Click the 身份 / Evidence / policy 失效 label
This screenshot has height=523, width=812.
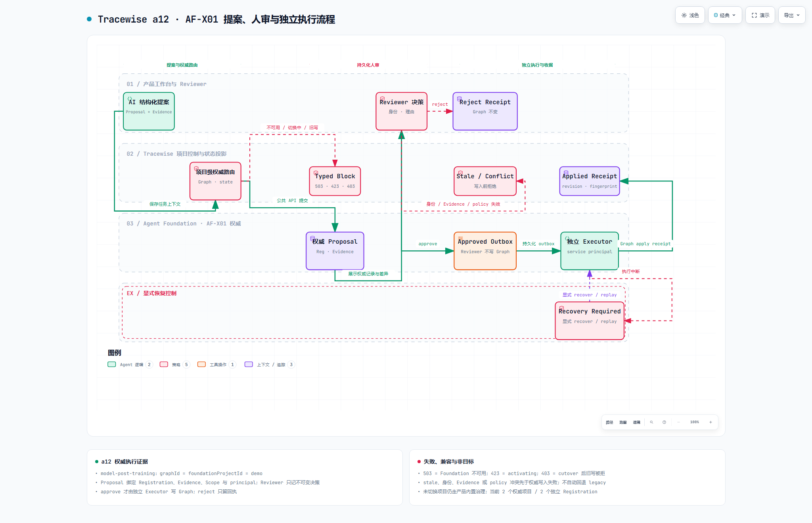[463, 204]
